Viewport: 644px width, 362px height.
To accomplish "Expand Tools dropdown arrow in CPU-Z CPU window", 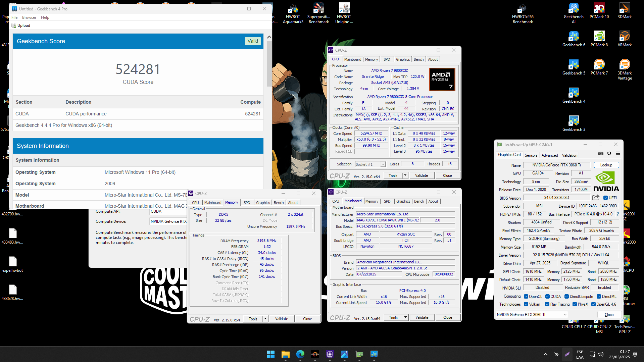I will (405, 175).
